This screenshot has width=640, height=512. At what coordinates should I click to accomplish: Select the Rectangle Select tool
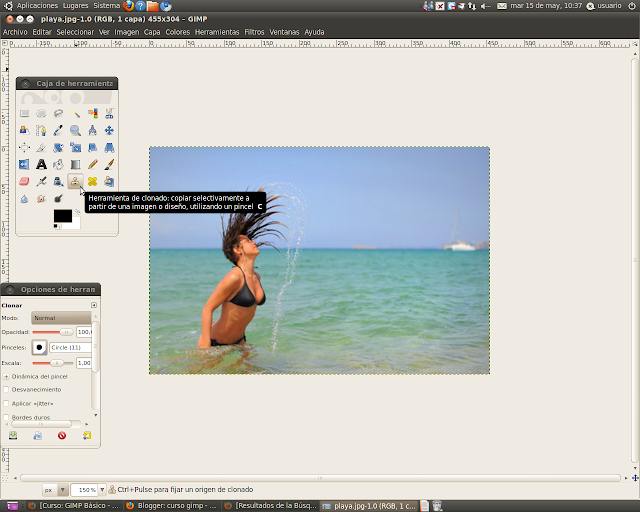24,114
